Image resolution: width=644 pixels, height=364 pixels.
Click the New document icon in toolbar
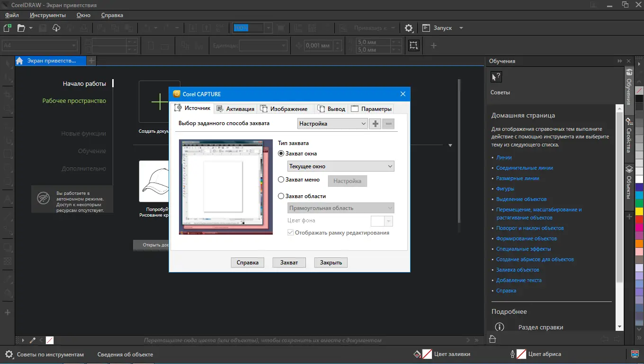tap(8, 28)
